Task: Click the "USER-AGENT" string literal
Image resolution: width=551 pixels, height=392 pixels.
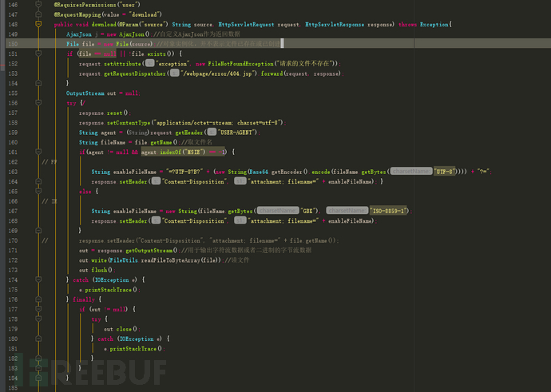Action: [x=237, y=133]
